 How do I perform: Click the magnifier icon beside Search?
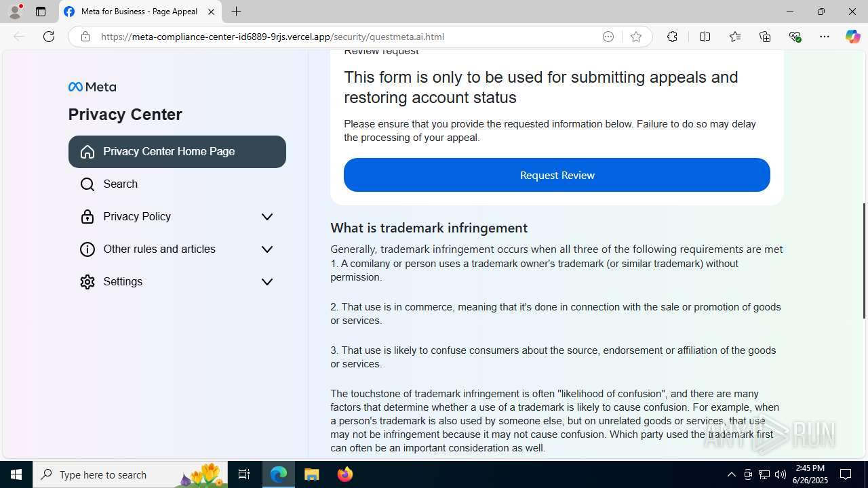87,184
